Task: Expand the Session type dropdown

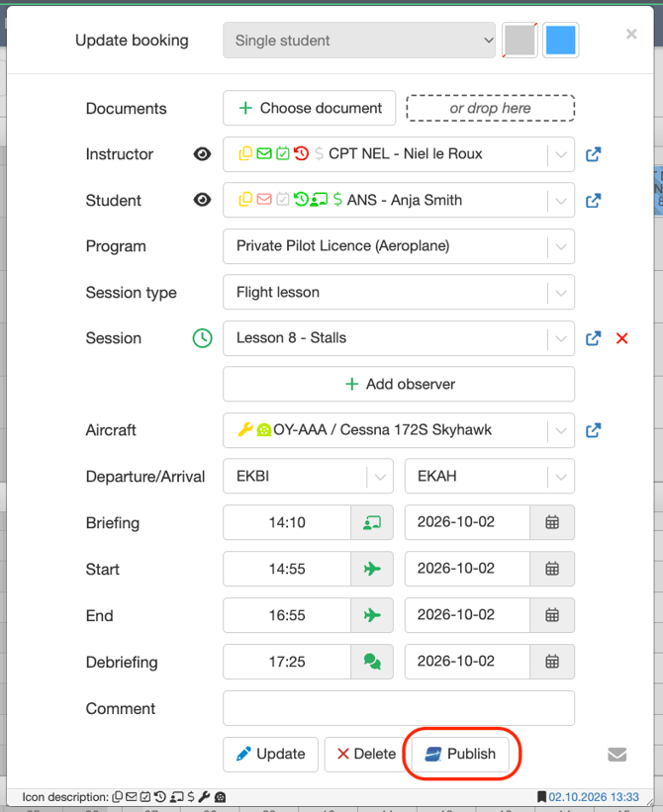Action: pos(561,293)
